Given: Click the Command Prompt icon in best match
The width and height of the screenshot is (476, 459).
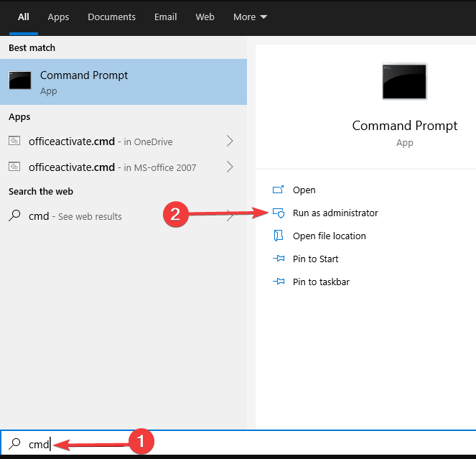Looking at the screenshot, I should click(20, 80).
